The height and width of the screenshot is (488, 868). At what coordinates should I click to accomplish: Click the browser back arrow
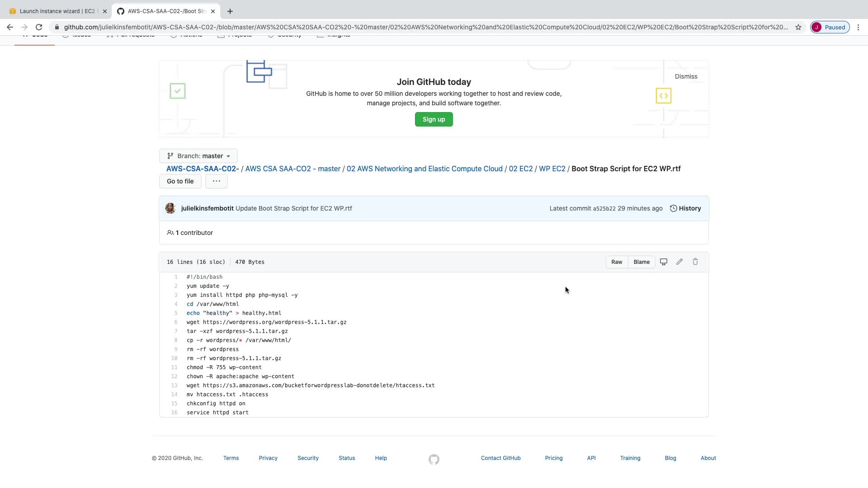(10, 27)
